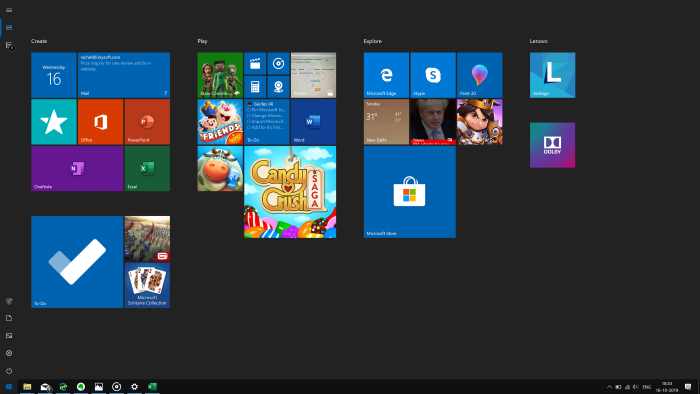Screen dimensions: 700x394
Task: Open the Groove Music disc tile
Action: pyautogui.click(x=278, y=63)
